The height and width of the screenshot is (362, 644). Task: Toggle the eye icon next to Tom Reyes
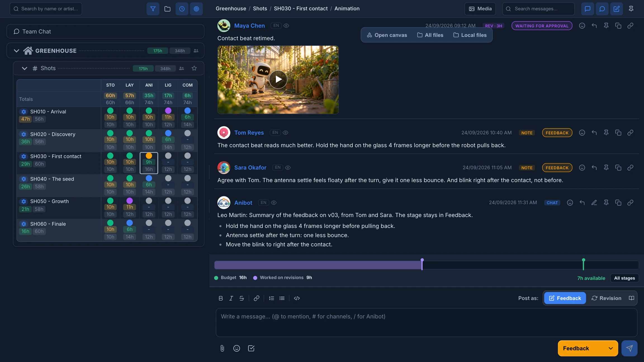click(285, 133)
